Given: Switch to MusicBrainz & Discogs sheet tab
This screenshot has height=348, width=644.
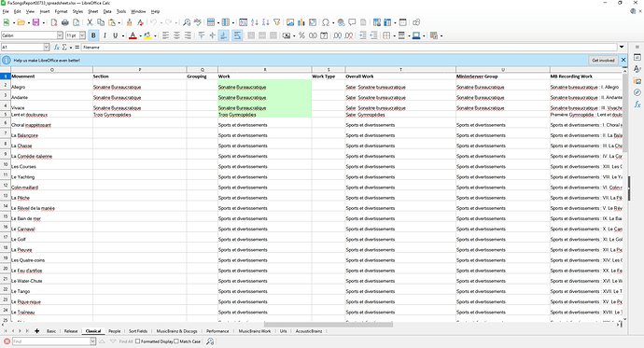Looking at the screenshot, I should (176, 331).
